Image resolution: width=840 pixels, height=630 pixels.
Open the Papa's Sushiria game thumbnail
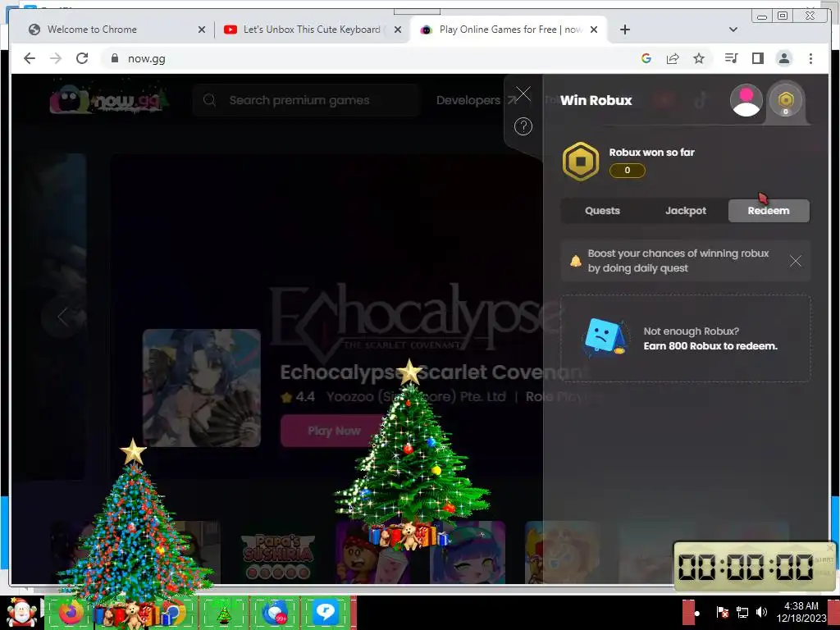(277, 554)
